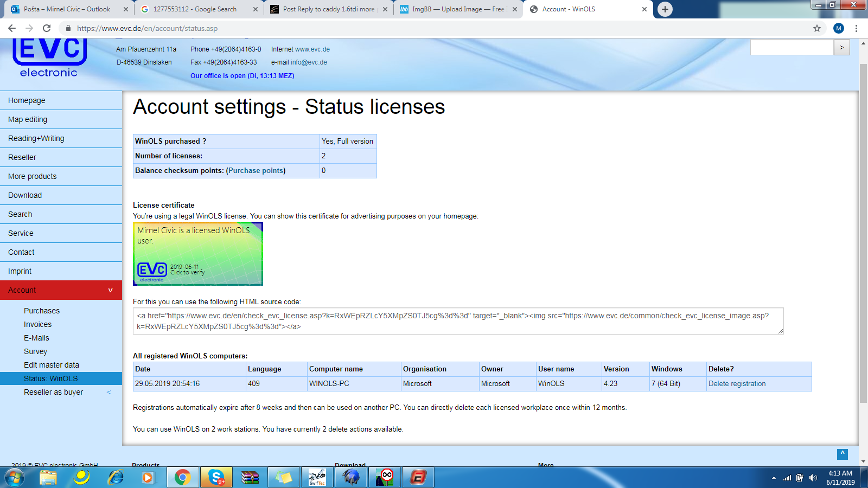Open the red E application in taskbar
868x488 pixels.
pyautogui.click(x=418, y=478)
